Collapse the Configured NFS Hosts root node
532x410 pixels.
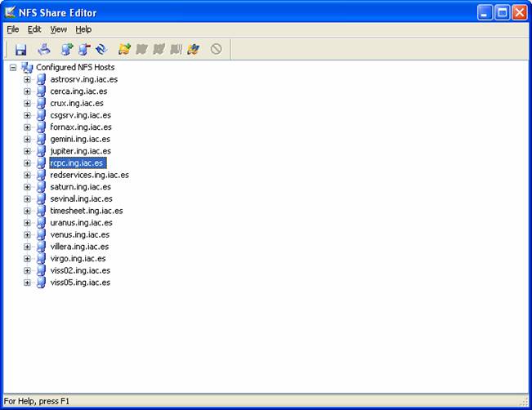(x=13, y=68)
